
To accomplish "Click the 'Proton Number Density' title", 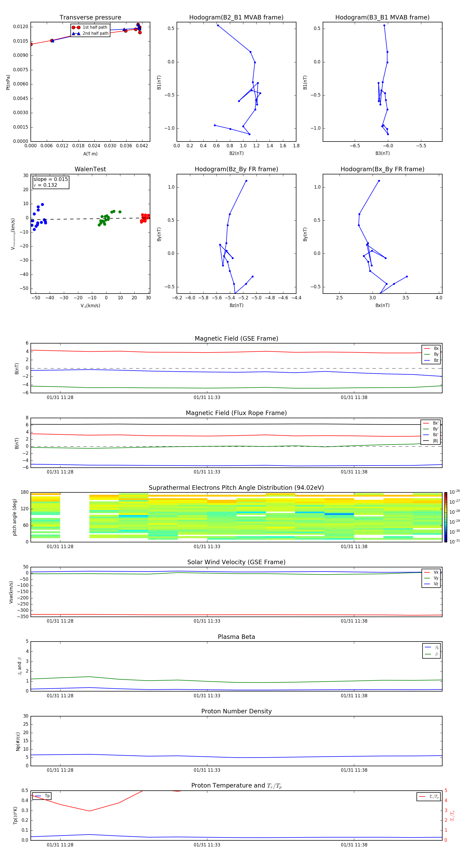I will click(x=236, y=712).
